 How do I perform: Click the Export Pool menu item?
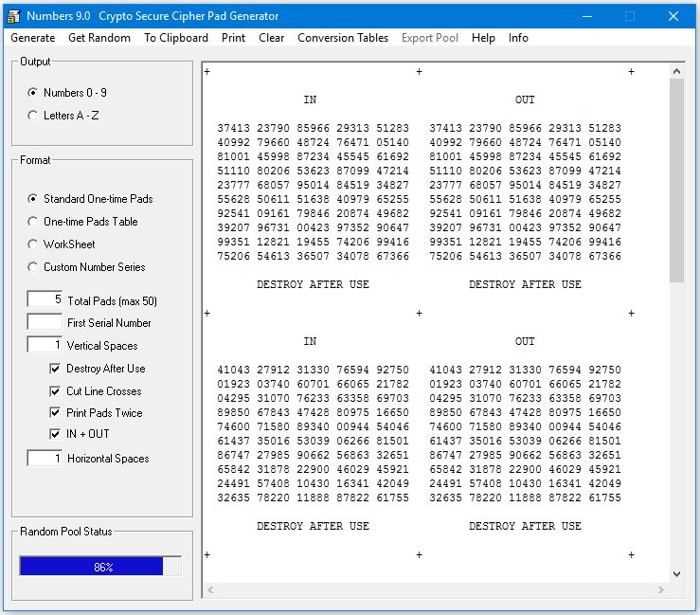[x=429, y=38]
